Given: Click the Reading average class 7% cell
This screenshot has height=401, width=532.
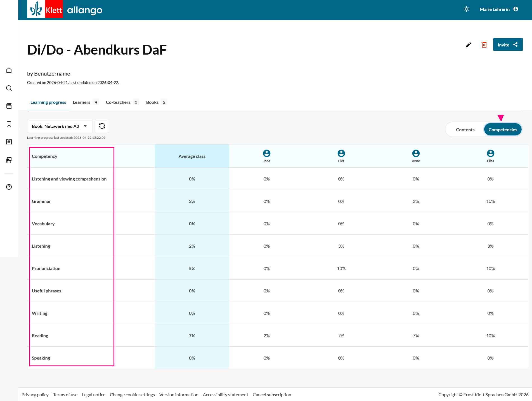Looking at the screenshot, I should (192, 336).
